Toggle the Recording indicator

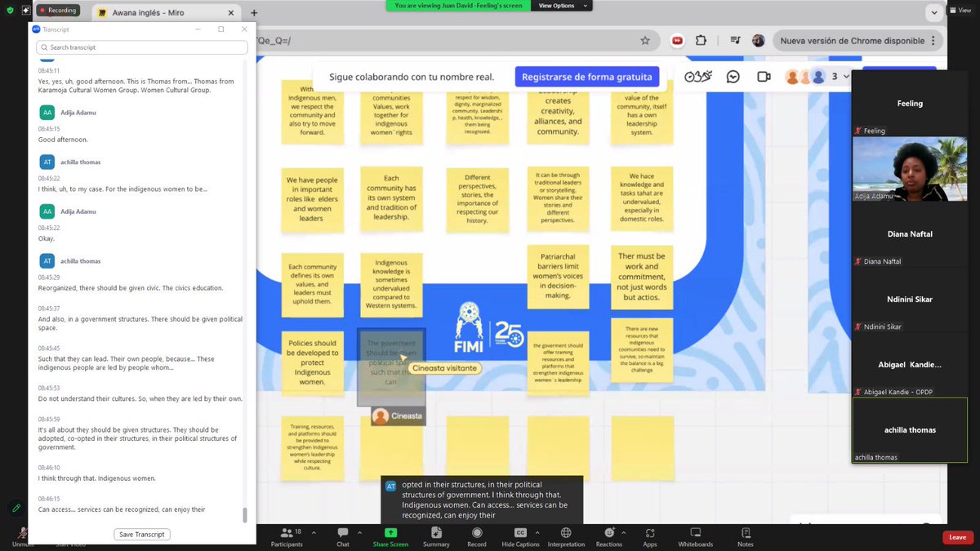tap(58, 11)
